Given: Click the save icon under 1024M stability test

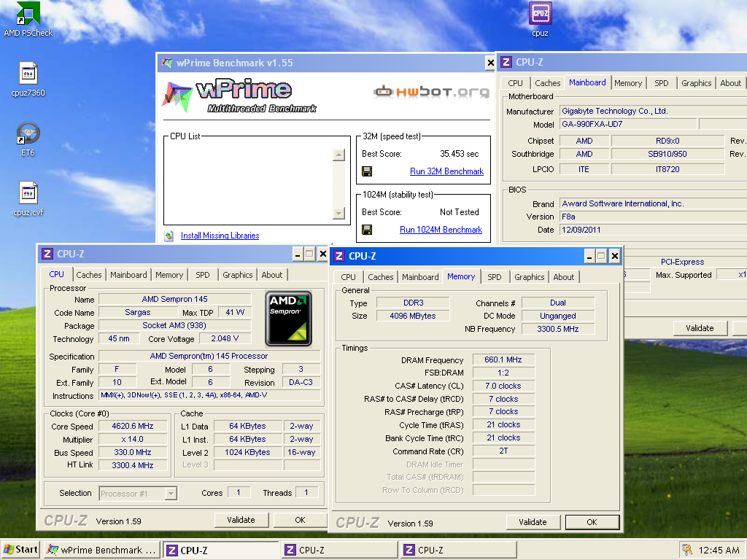Looking at the screenshot, I should (367, 230).
